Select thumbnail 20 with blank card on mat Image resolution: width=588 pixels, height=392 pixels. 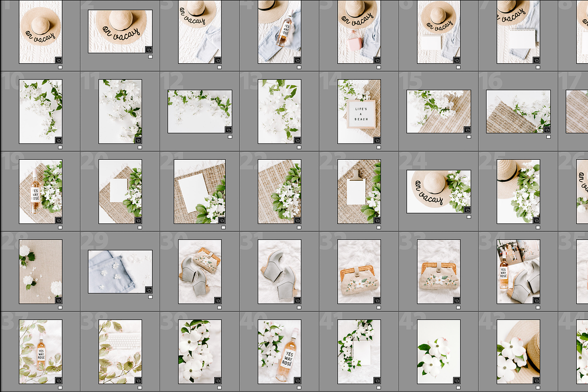120,192
